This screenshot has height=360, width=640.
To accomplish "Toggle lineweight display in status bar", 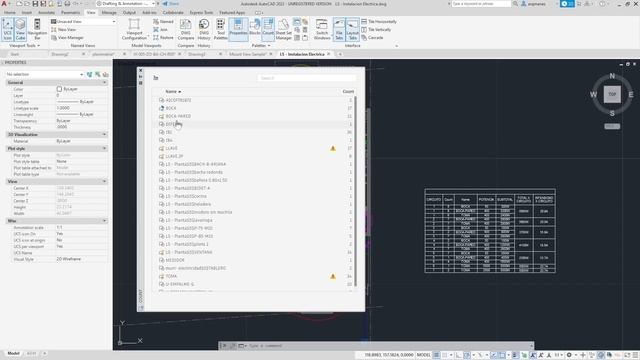I will 515,355.
